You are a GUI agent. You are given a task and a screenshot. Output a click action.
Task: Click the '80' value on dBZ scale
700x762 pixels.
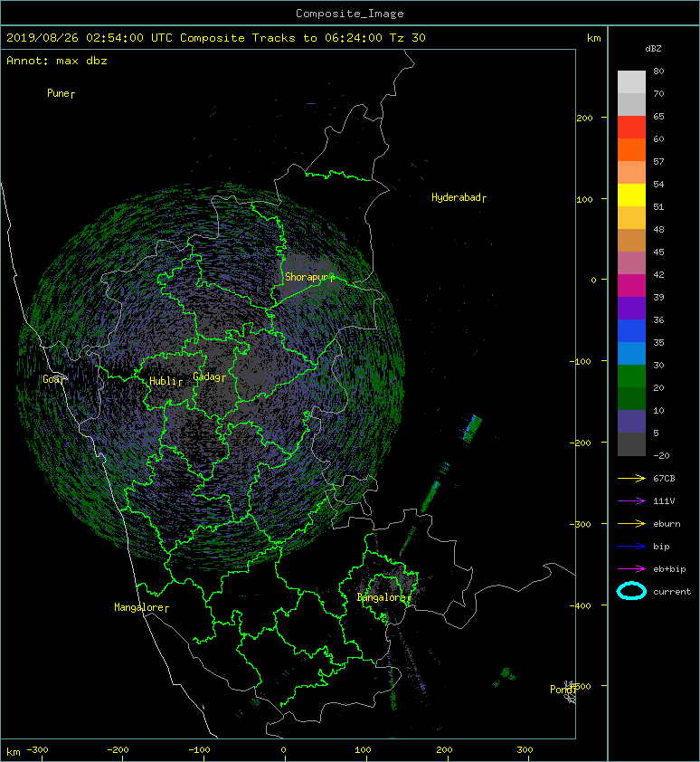(658, 71)
